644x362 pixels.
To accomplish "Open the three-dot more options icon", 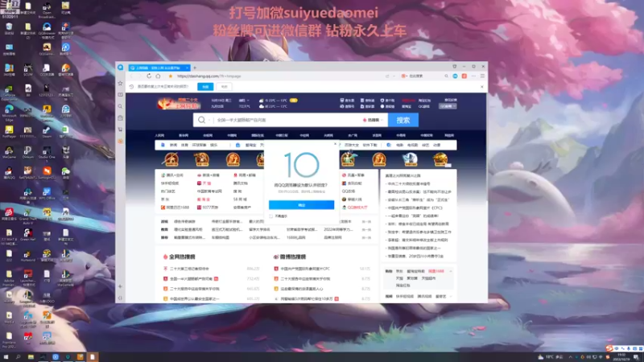I will tap(473, 76).
